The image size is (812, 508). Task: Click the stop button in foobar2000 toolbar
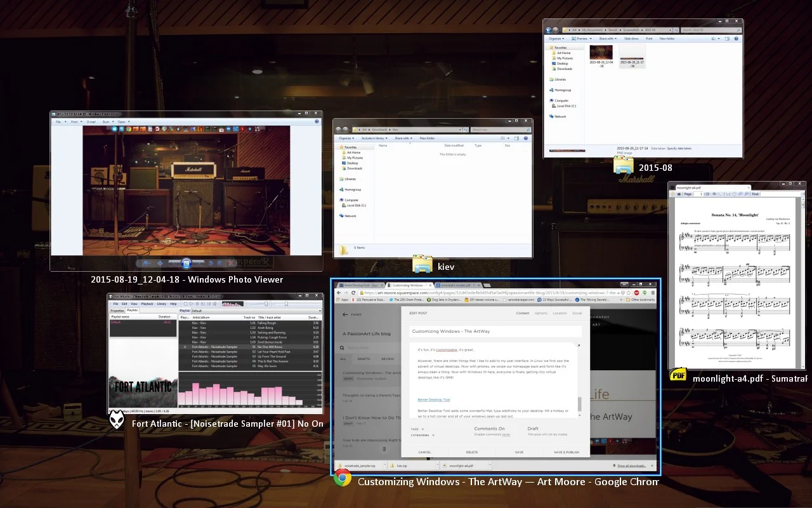pos(187,304)
